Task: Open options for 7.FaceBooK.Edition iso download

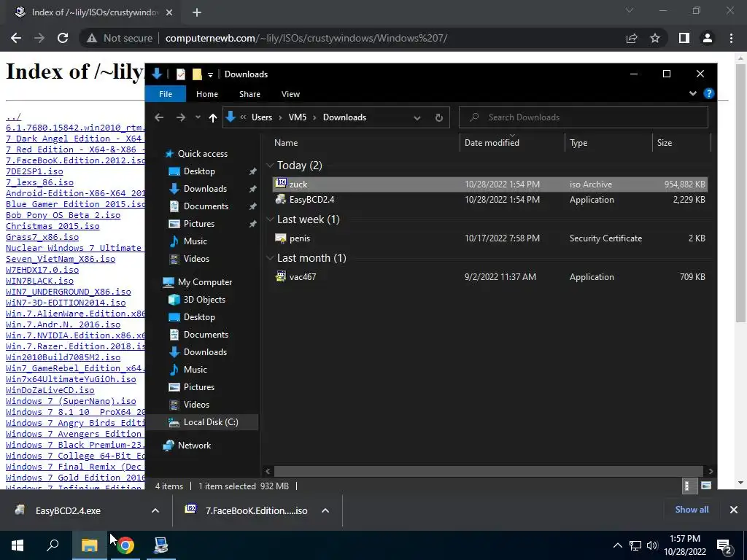Action: tap(325, 510)
